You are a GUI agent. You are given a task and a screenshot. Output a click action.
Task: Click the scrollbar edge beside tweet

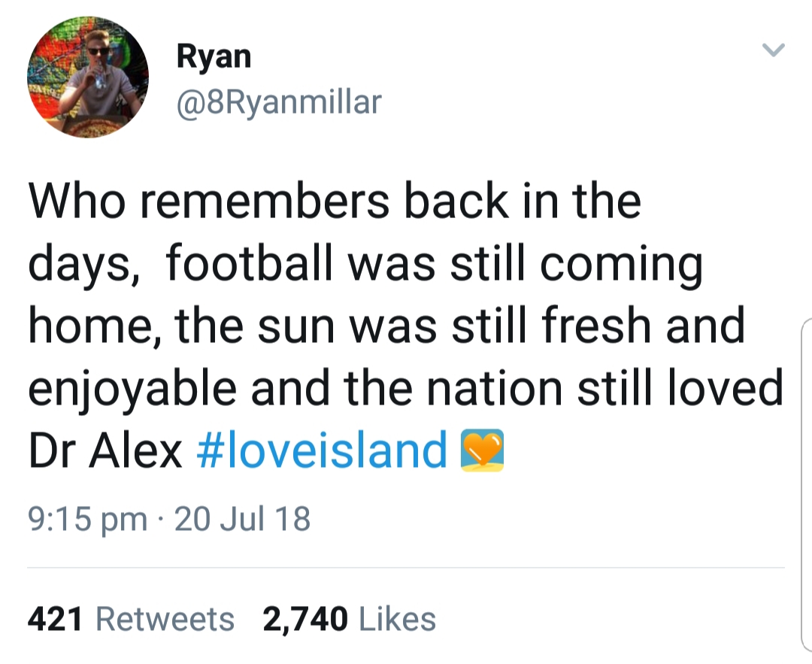[x=806, y=485]
